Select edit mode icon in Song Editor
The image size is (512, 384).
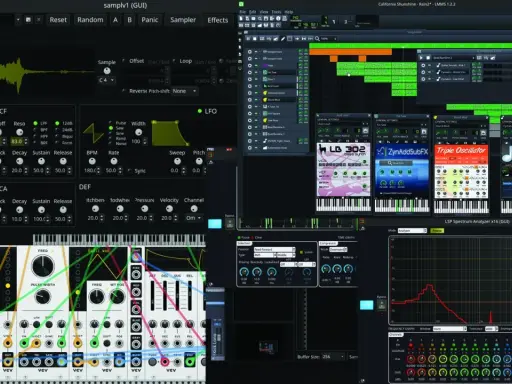[x=290, y=39]
